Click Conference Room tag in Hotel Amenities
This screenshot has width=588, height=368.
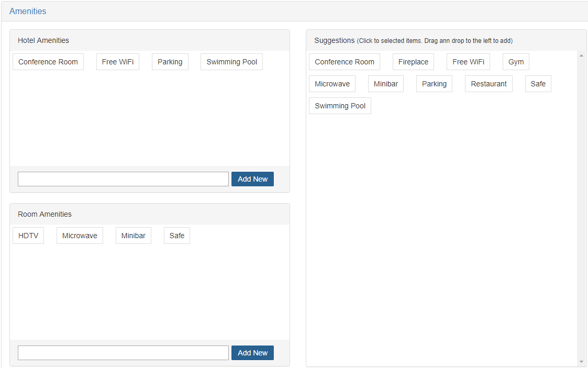[x=48, y=62]
